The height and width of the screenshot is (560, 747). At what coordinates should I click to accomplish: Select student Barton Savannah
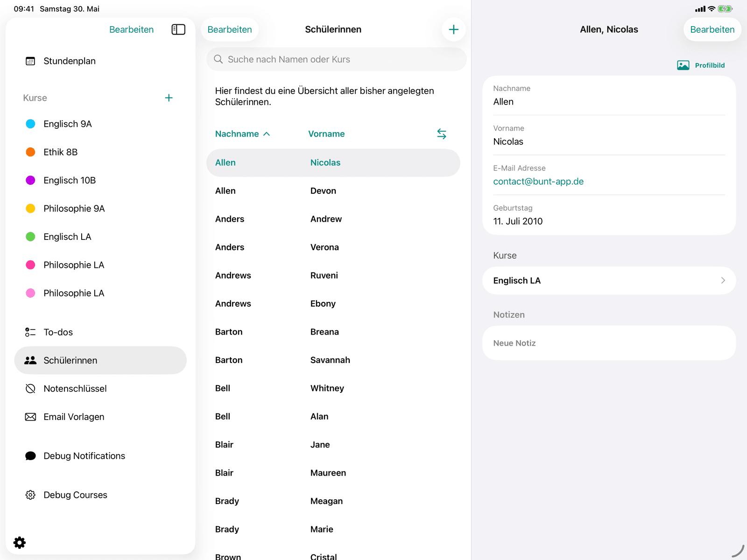(333, 360)
